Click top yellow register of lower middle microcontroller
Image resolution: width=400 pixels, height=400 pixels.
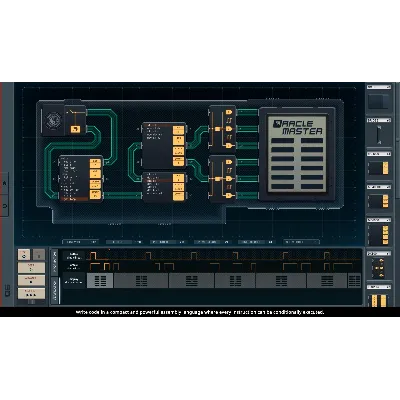pyautogui.click(x=178, y=178)
